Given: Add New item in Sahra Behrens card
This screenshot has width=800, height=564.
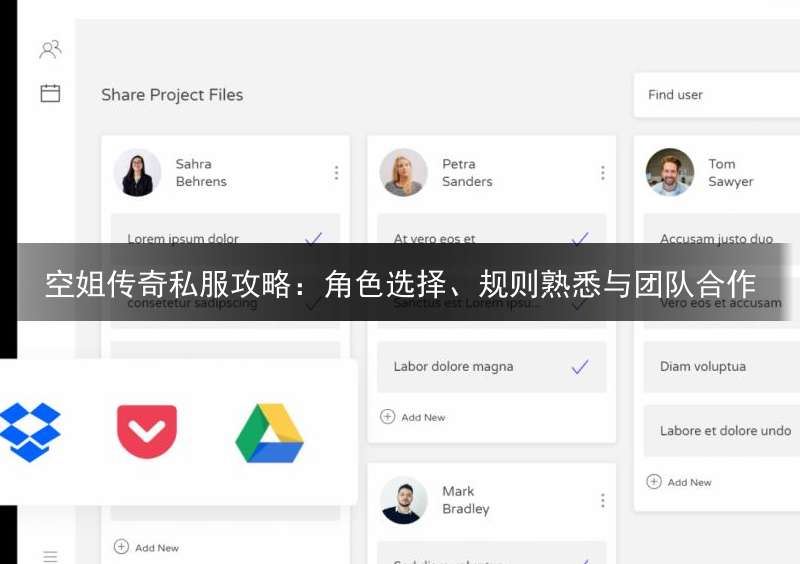Looking at the screenshot, I should pos(146,547).
